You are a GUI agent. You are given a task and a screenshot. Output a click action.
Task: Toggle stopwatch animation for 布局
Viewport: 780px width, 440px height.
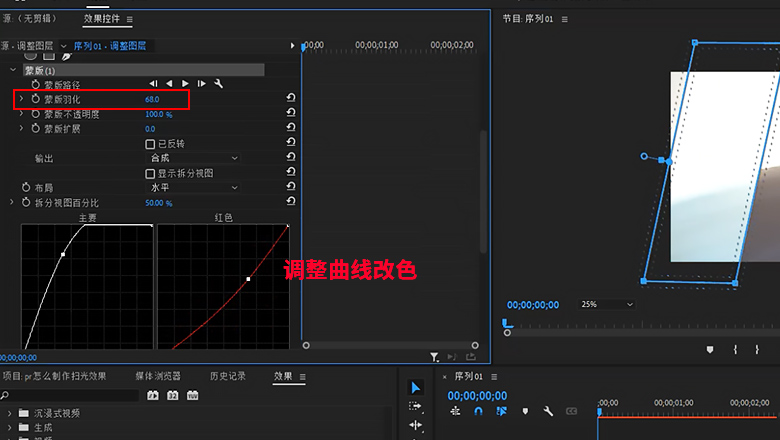point(26,187)
